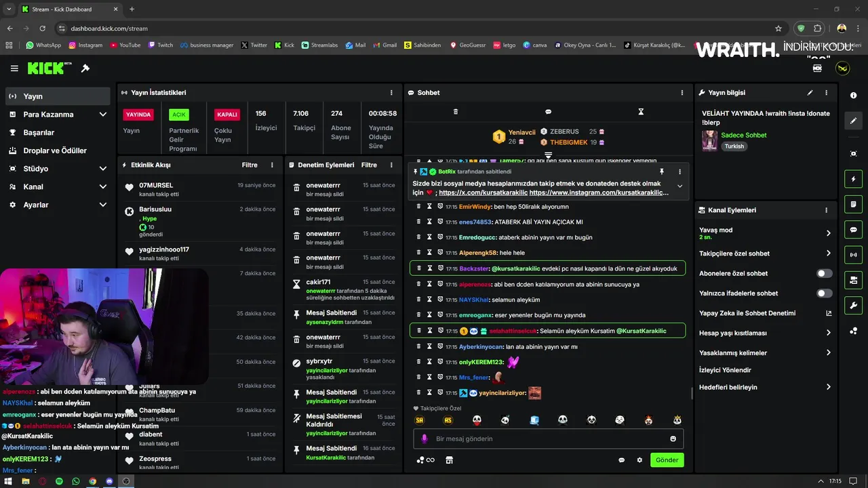Open Yayın İstatistikleri three-dot menu
Screen dimensions: 868x488
pos(391,93)
